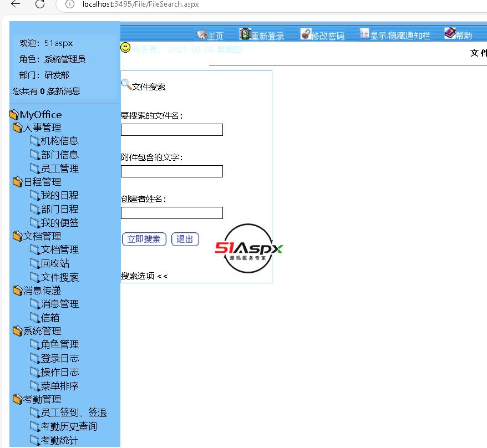Click the page icon beside 部门信息
Viewport: 487px width, 448px height.
click(35, 155)
